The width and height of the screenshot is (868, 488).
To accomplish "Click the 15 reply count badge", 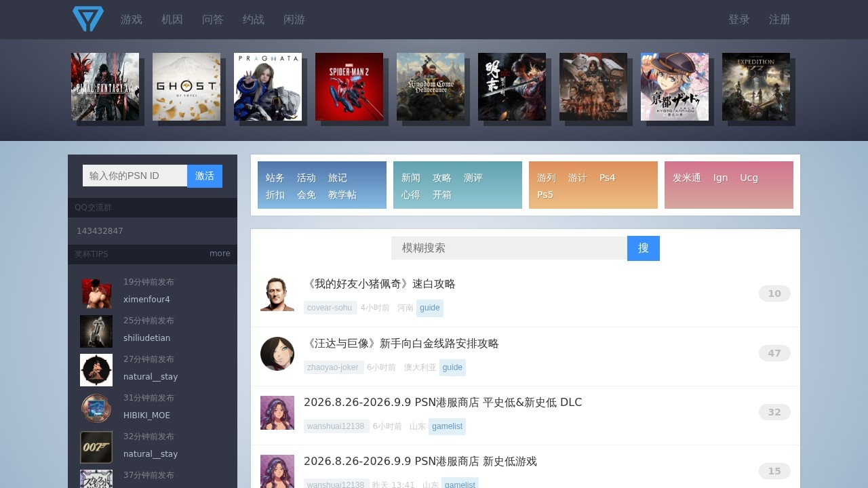I will click(774, 471).
